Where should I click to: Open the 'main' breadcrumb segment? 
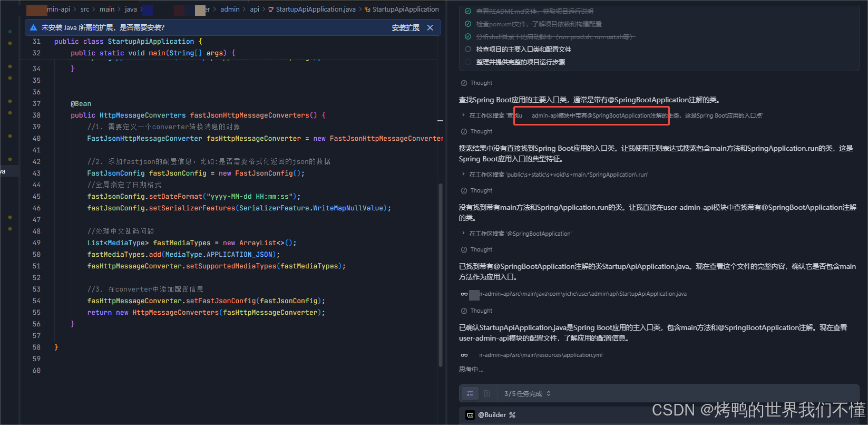(x=107, y=9)
